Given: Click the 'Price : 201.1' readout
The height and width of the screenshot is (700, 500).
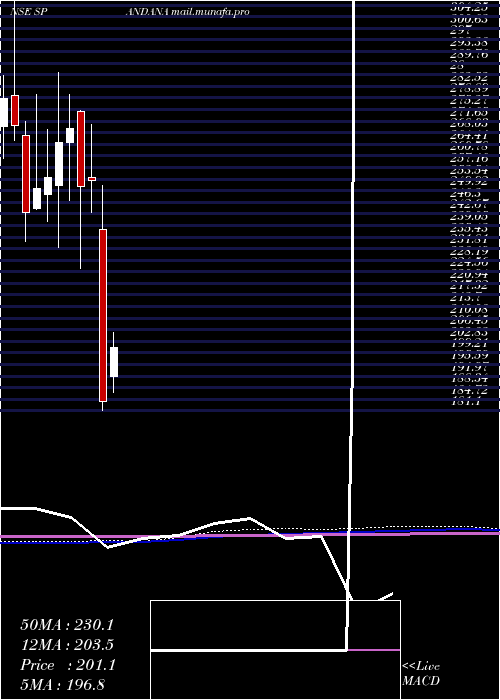Looking at the screenshot, I should coord(68,665).
